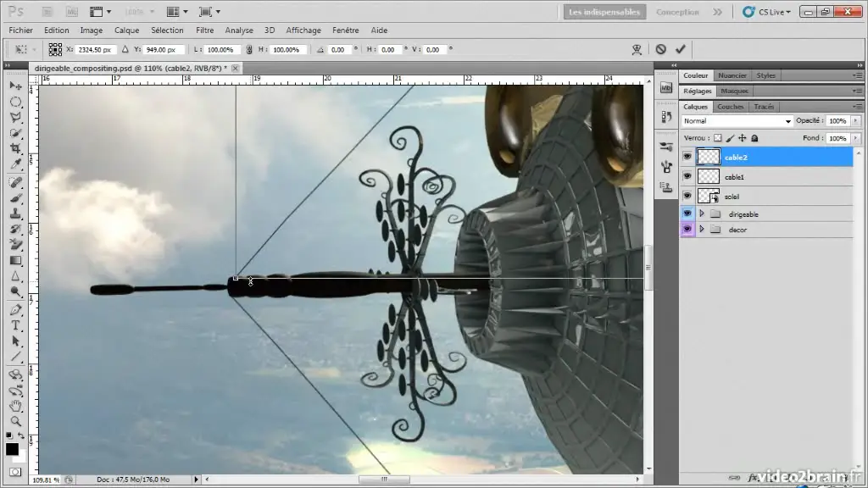Screen dimensions: 868x488
Task: Toggle visibility of the decor group
Action: tap(687, 230)
